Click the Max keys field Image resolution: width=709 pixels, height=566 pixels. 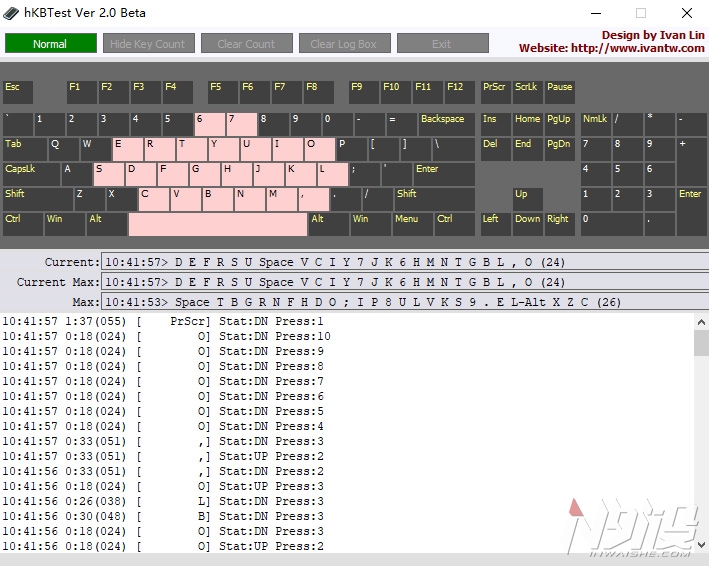[405, 302]
